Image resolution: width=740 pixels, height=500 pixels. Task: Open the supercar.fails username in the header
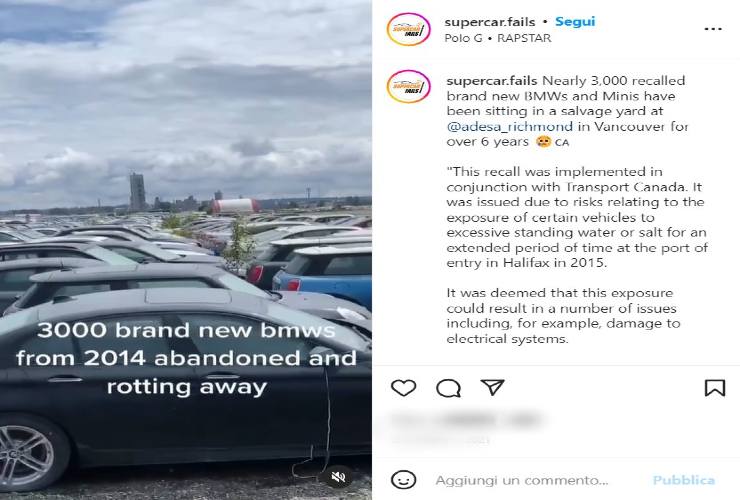[490, 22]
